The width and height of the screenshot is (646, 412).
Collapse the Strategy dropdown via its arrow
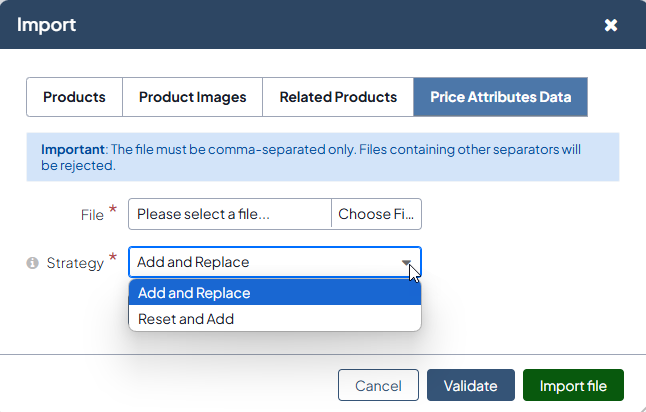pos(407,263)
